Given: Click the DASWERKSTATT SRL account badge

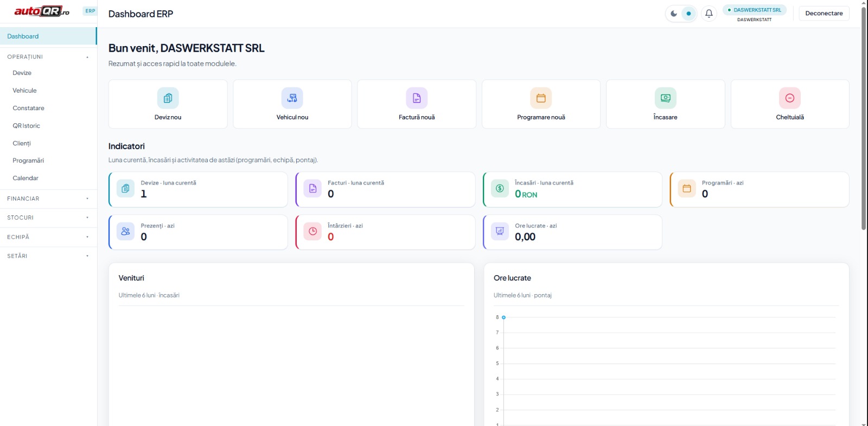Looking at the screenshot, I should point(754,10).
